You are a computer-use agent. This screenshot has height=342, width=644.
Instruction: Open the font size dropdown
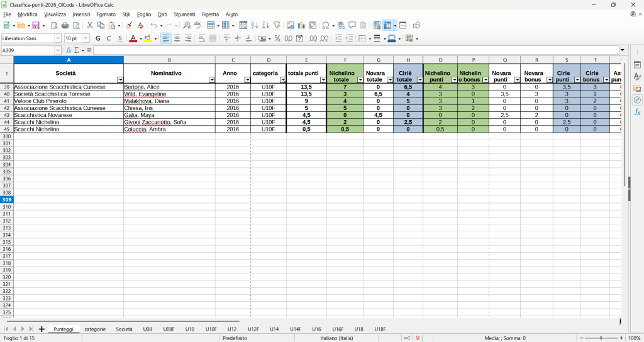[87, 38]
